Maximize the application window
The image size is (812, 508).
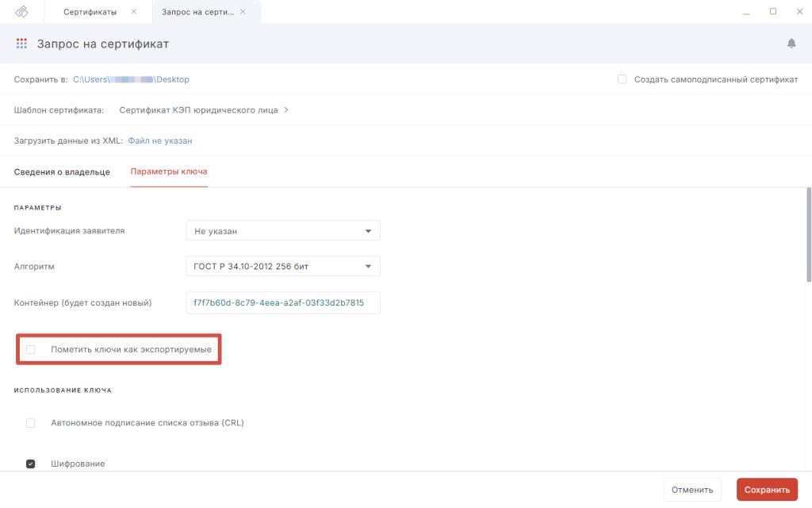click(x=772, y=11)
